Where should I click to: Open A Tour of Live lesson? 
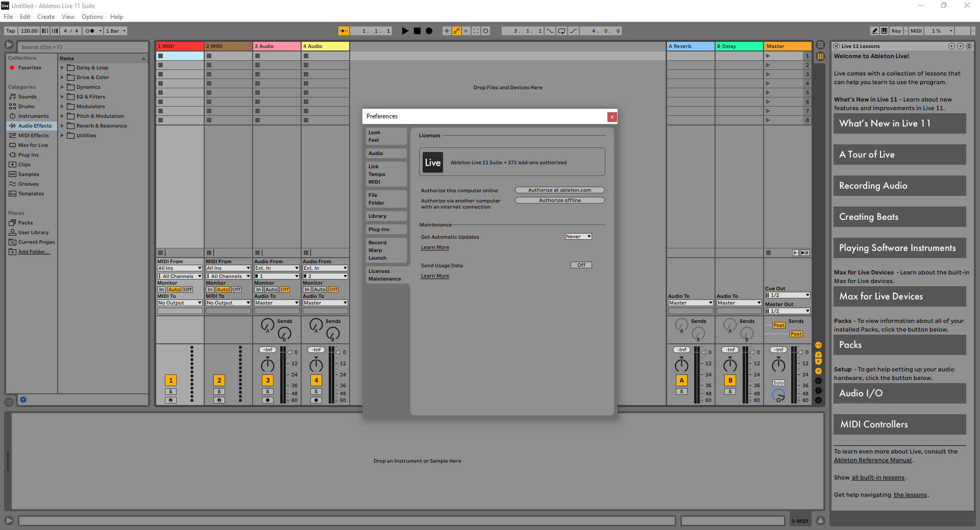(899, 155)
